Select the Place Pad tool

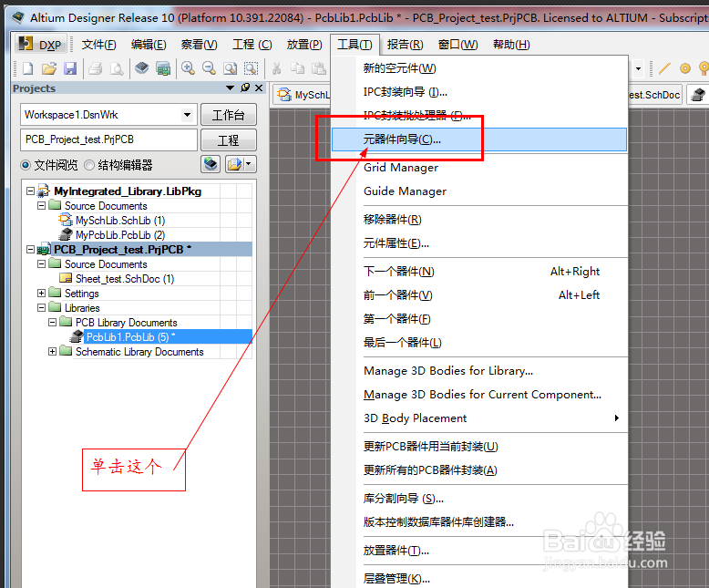(685, 68)
